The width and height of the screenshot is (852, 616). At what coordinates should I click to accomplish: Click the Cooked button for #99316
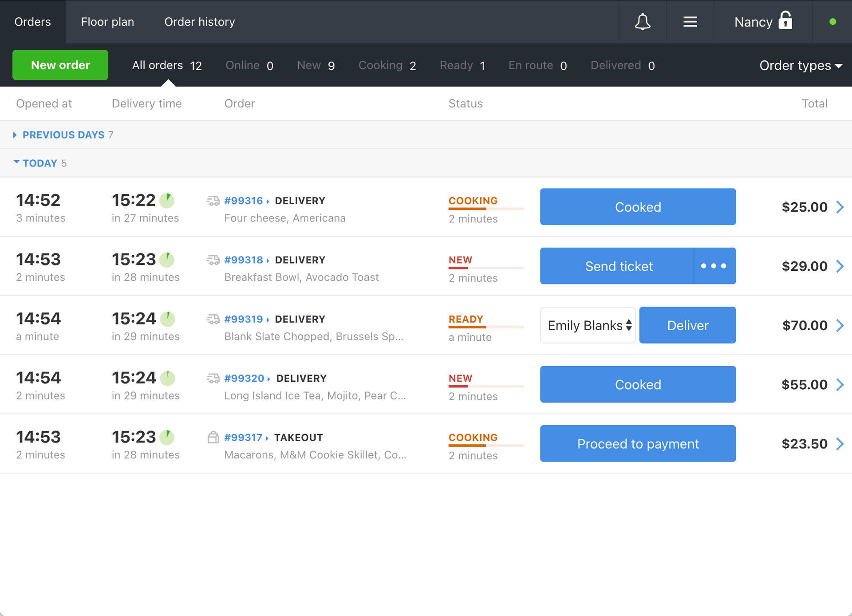[638, 206]
